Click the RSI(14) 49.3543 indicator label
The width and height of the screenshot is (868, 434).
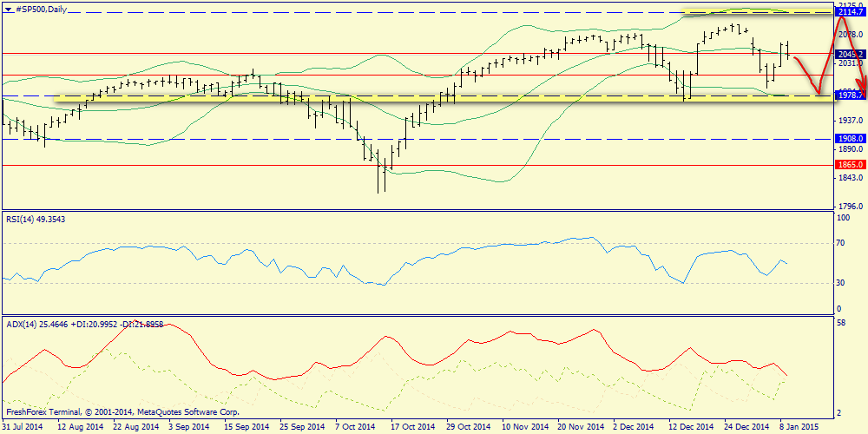click(x=37, y=220)
